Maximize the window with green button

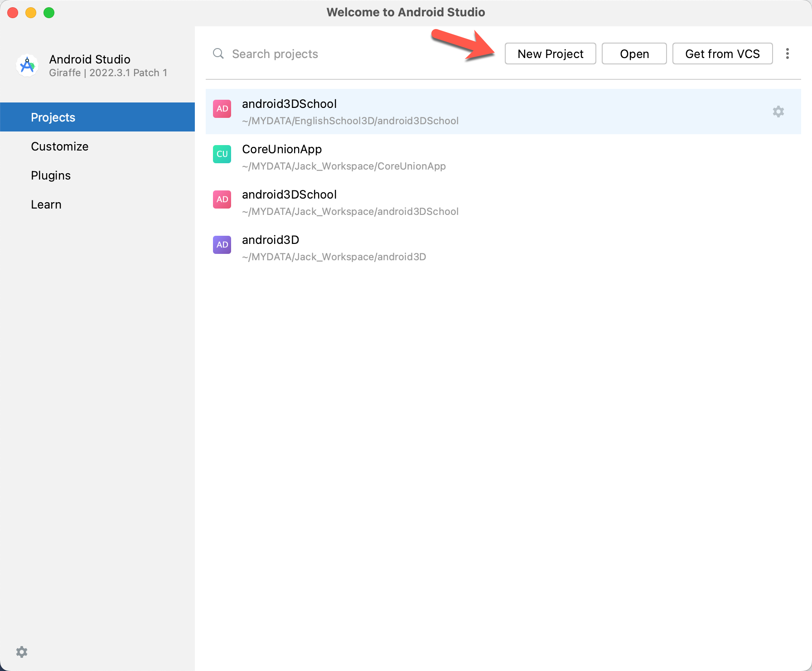pos(49,13)
